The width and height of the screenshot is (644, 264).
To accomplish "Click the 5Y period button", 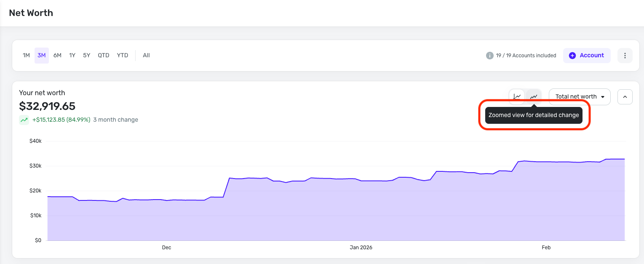I will 86,55.
